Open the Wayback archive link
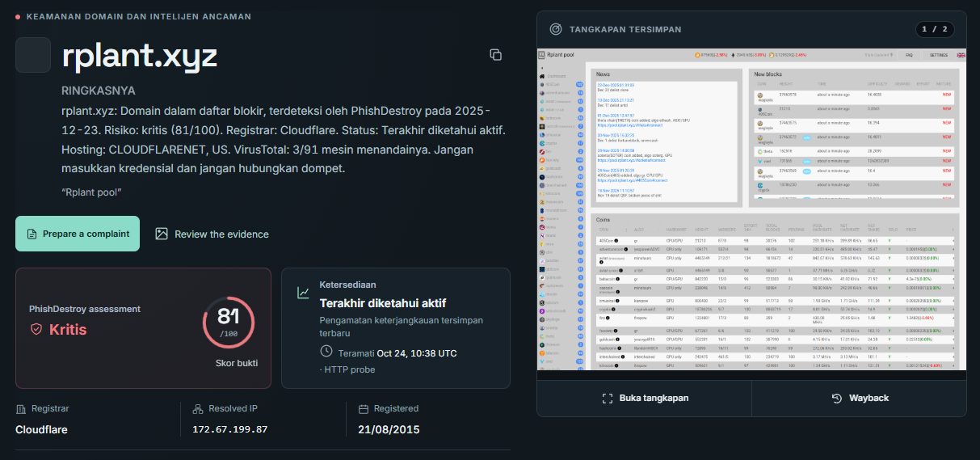This screenshot has width=980, height=460. coord(859,398)
